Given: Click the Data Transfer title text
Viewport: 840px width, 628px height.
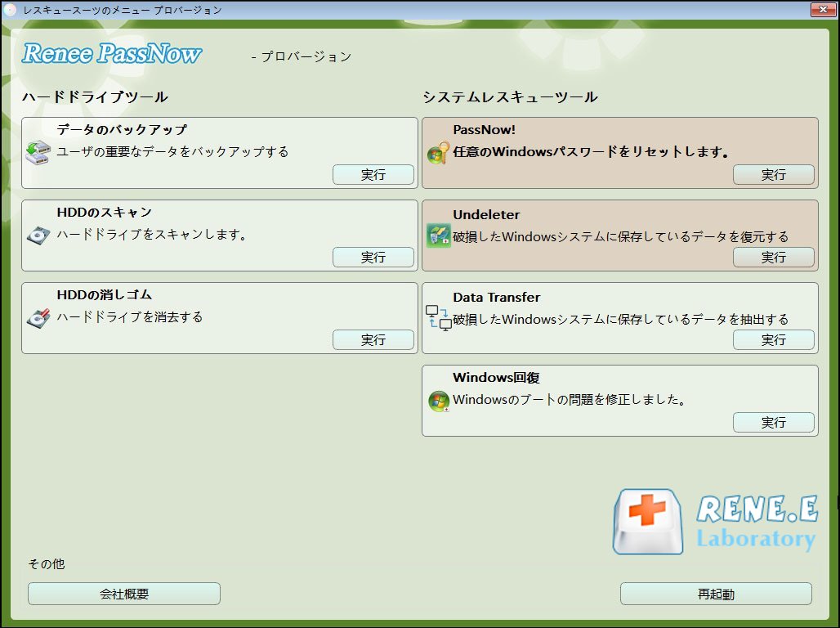Looking at the screenshot, I should pyautogui.click(x=497, y=297).
